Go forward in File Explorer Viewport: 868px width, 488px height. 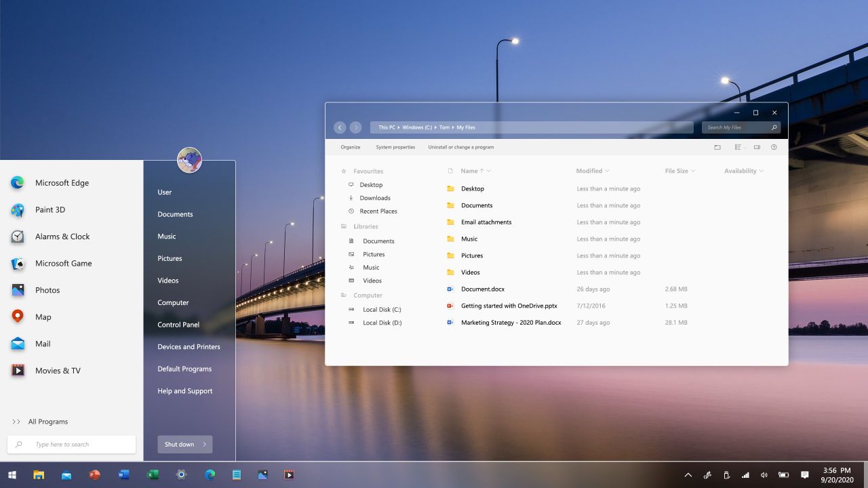pos(355,127)
